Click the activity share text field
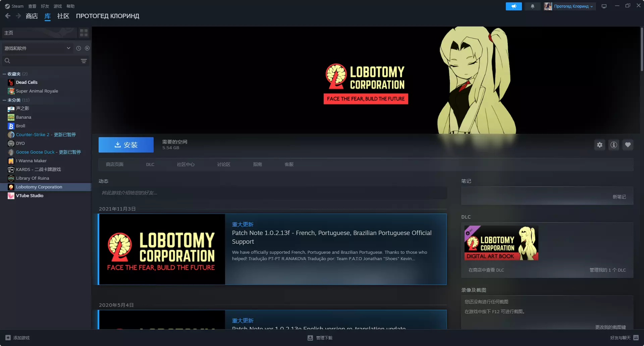 point(273,193)
